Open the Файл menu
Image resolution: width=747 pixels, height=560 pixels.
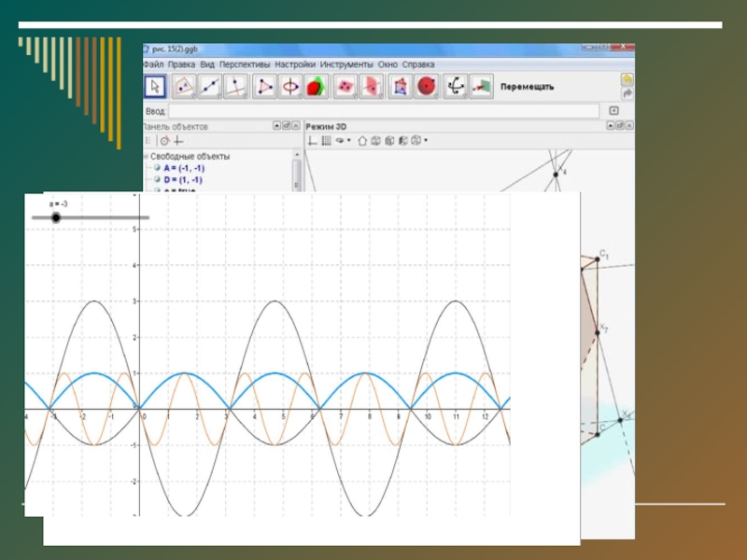coord(153,64)
